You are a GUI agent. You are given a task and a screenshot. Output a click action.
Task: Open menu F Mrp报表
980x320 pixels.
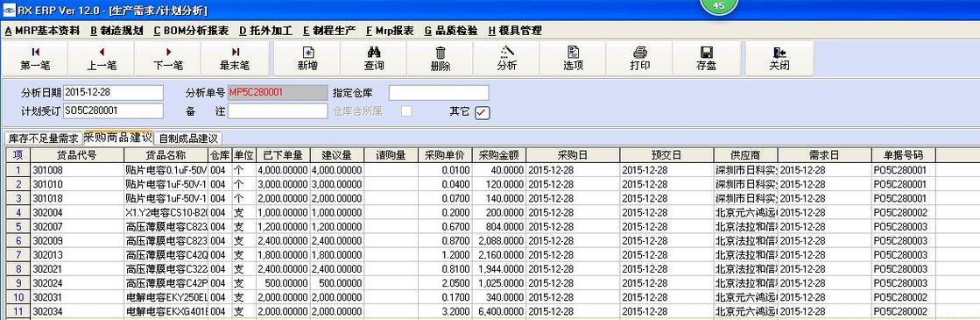[x=390, y=30]
